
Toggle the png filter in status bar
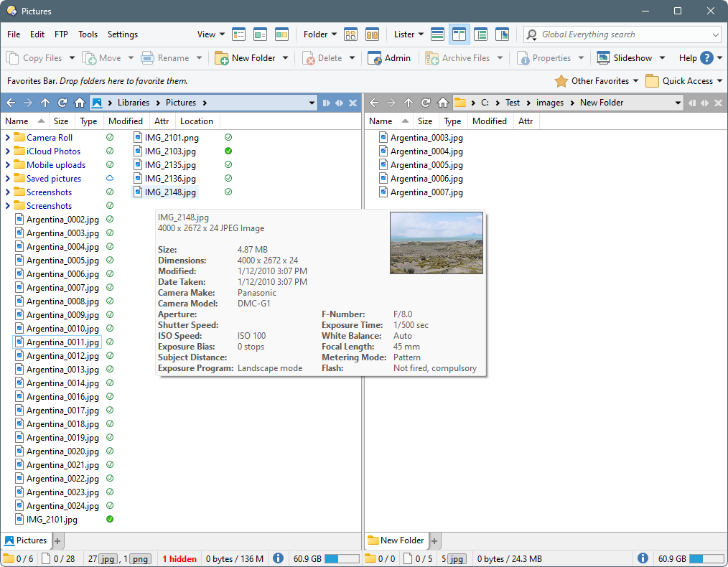pyautogui.click(x=140, y=559)
